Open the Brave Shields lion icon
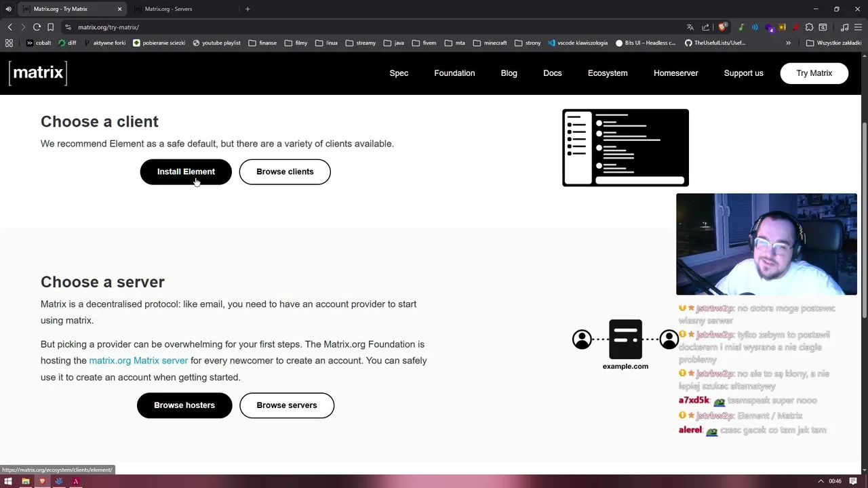The image size is (868, 488). 722,27
